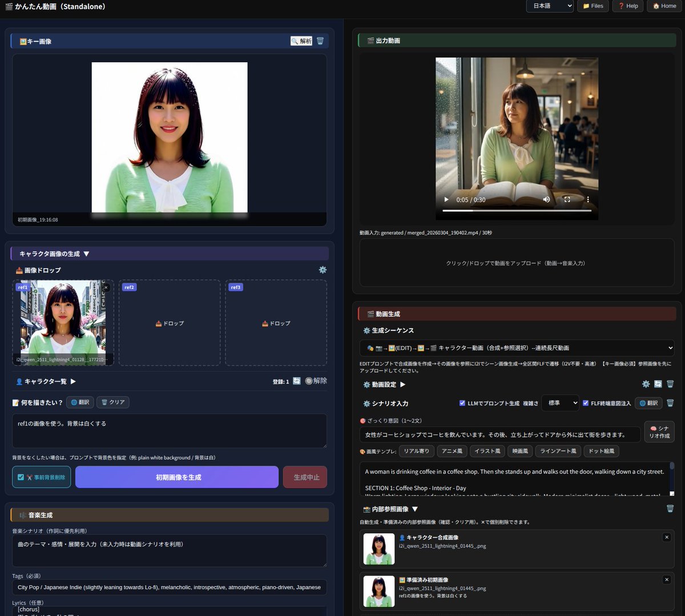Play the output video
This screenshot has width=685, height=616.
coord(446,200)
